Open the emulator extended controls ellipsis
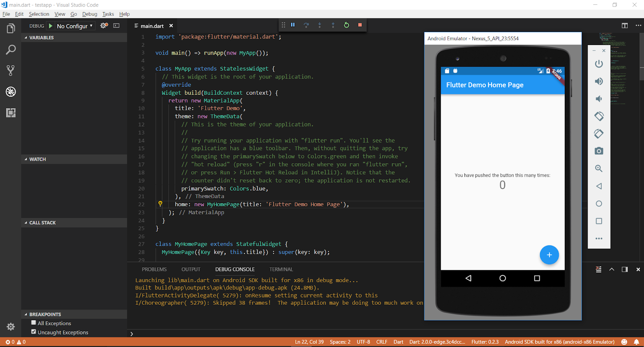Image resolution: width=644 pixels, height=347 pixels. click(x=599, y=238)
